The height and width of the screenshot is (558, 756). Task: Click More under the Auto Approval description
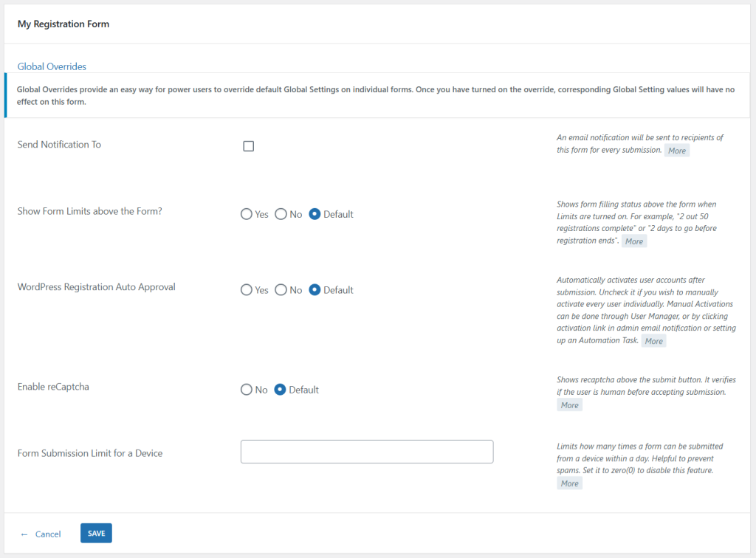(653, 340)
